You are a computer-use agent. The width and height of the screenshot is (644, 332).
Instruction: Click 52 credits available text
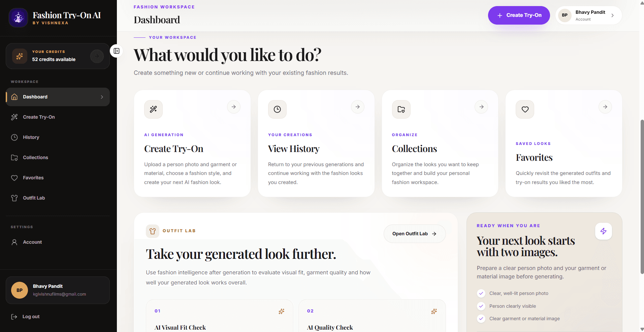point(54,59)
